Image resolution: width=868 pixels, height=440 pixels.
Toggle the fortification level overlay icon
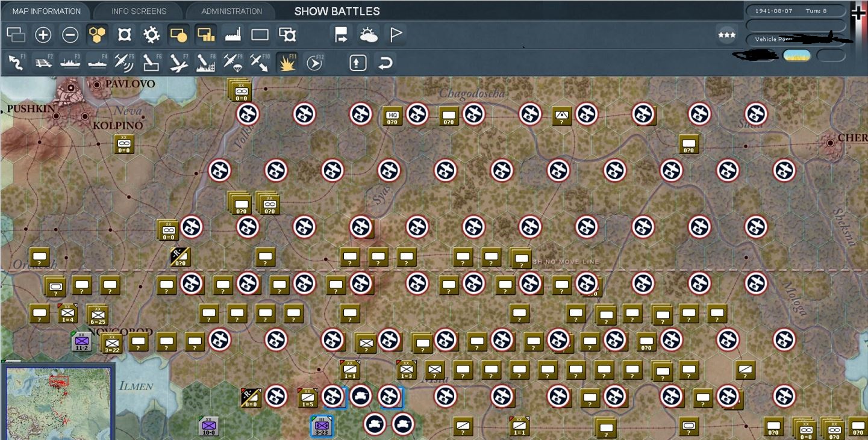point(125,35)
